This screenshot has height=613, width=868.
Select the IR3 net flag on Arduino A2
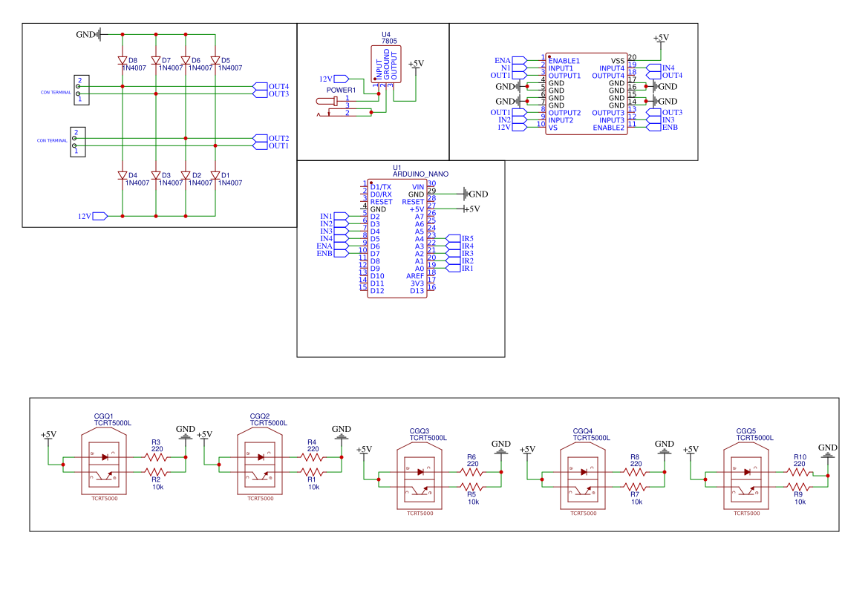[460, 253]
